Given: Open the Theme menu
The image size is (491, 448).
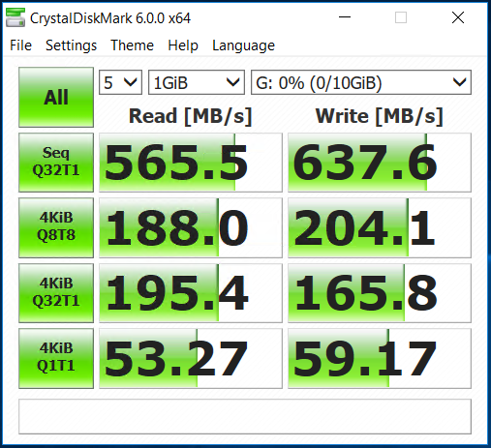Looking at the screenshot, I should [132, 45].
